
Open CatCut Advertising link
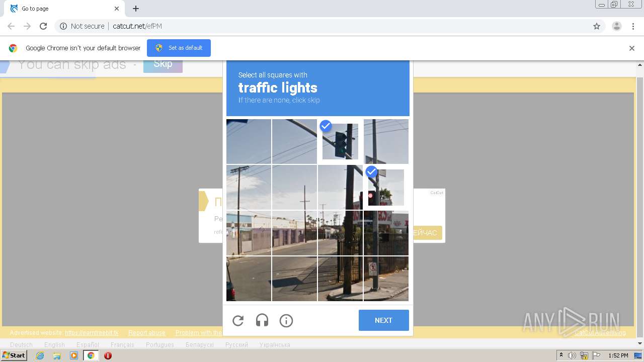600,333
